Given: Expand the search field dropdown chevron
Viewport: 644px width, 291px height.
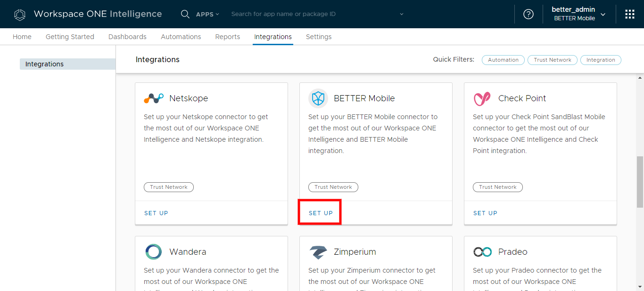Looking at the screenshot, I should [x=402, y=14].
